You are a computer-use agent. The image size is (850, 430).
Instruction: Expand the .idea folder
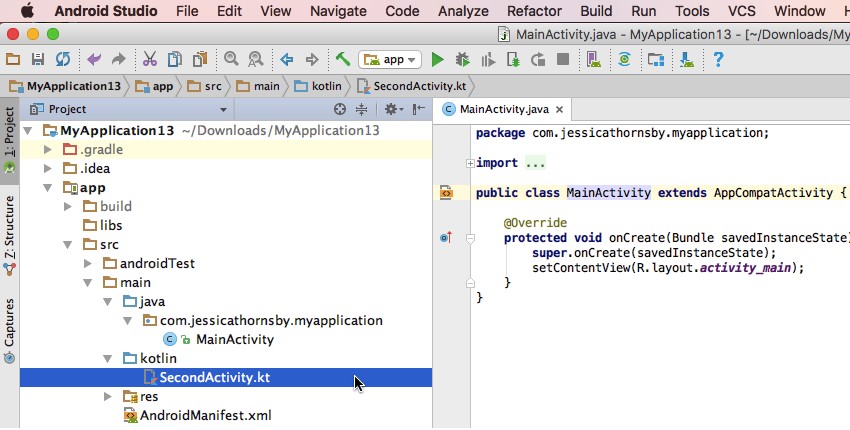[x=48, y=169]
